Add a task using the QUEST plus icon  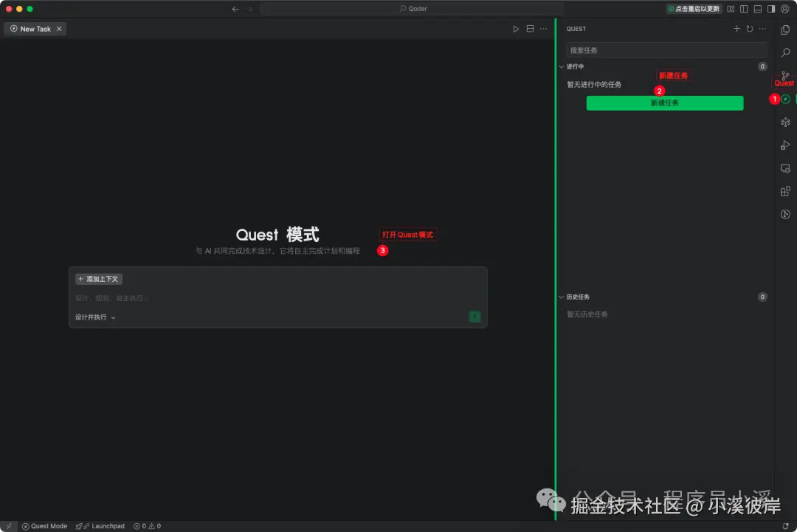coord(736,29)
